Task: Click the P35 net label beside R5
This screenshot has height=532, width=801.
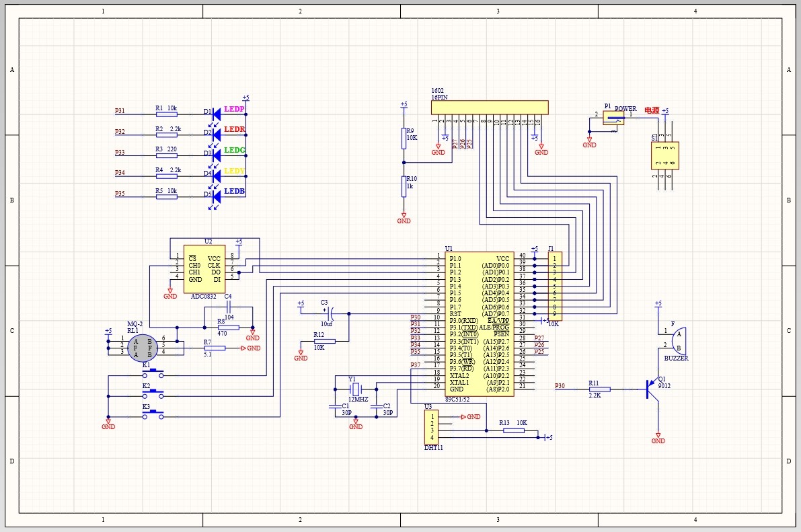Action: (120, 193)
